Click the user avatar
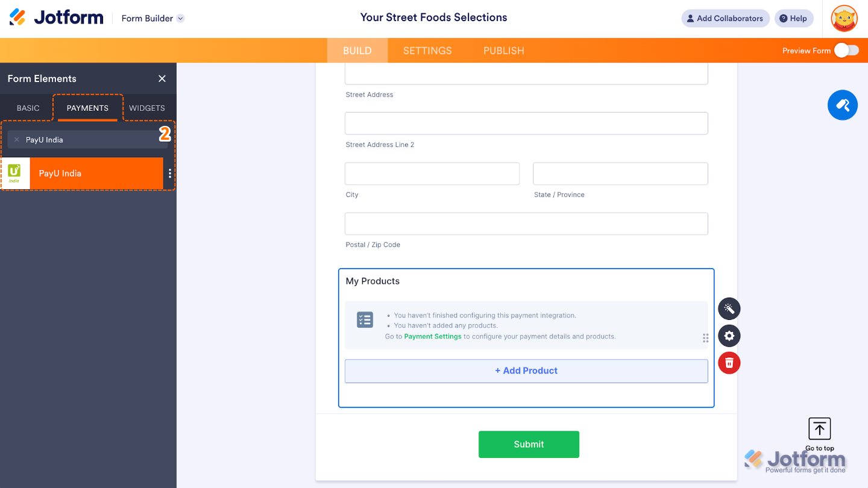This screenshot has width=868, height=488. 843,18
